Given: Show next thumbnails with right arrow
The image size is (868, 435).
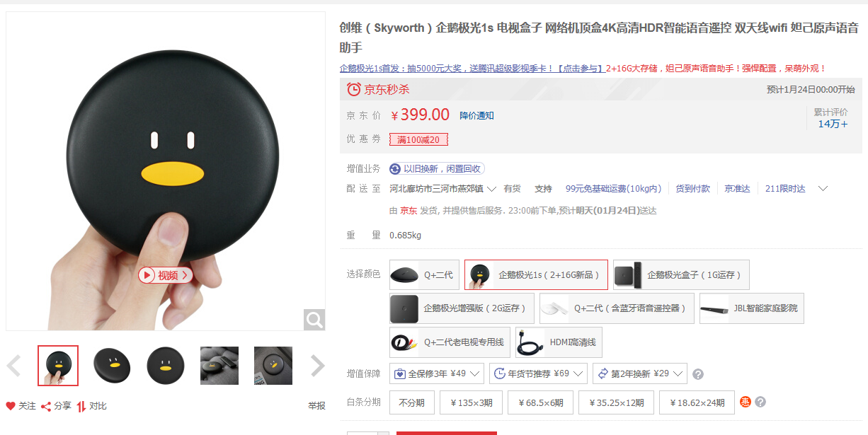Looking at the screenshot, I should coord(318,366).
